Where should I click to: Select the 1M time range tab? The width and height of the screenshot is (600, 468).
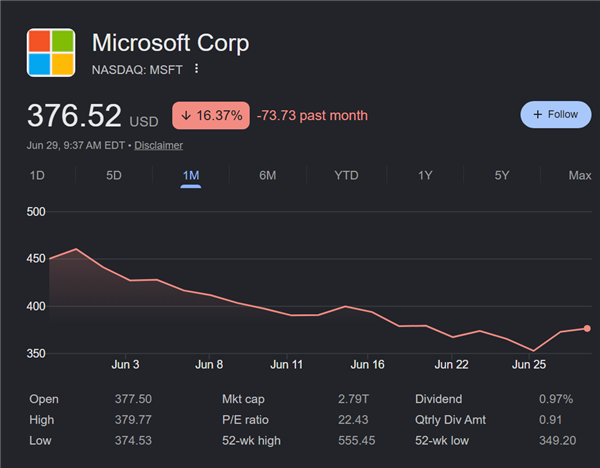(x=191, y=175)
